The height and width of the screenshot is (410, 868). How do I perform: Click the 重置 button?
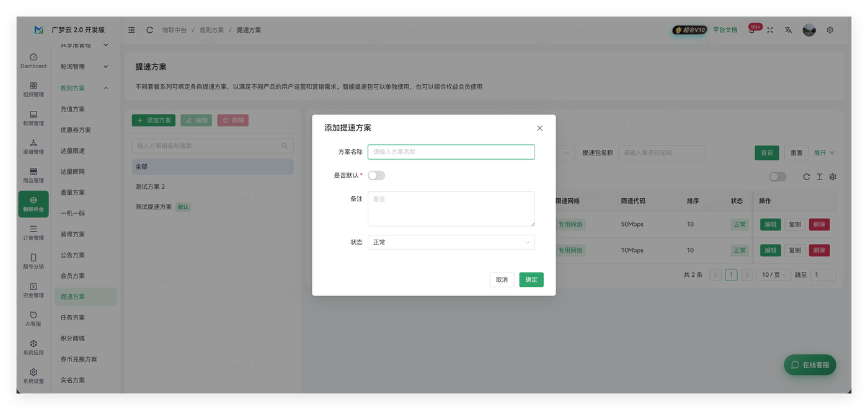point(797,152)
